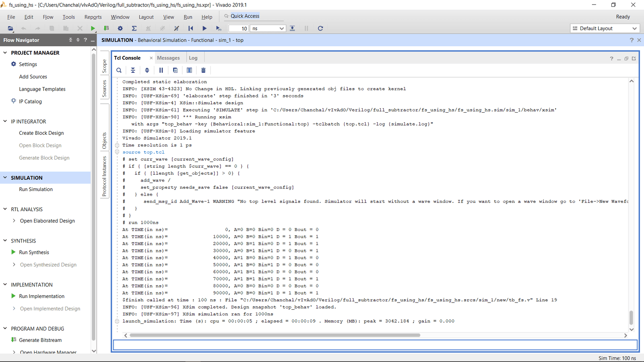The width and height of the screenshot is (644, 362).
Task: Run simulation for the specified time icon
Action: (219, 29)
